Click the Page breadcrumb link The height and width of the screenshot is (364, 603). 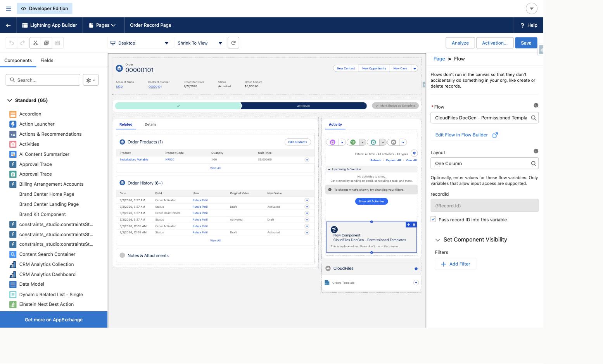(439, 59)
